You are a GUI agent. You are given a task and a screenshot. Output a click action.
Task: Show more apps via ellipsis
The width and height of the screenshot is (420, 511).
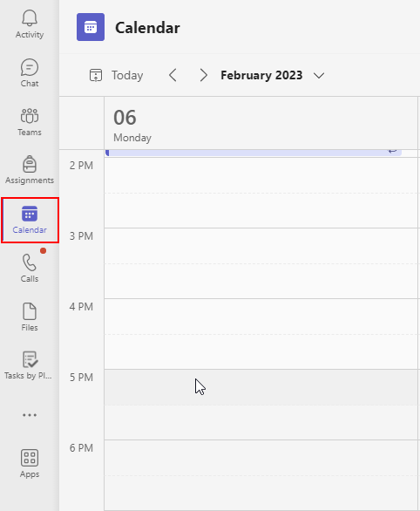[30, 415]
